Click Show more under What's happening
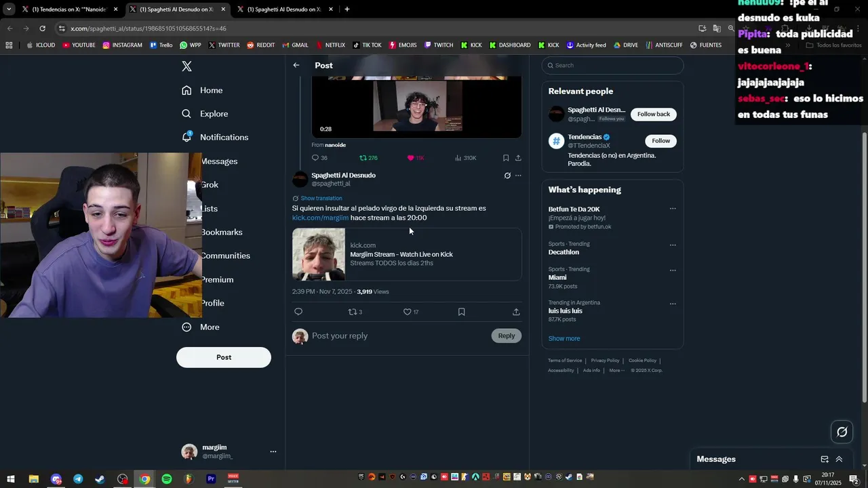This screenshot has height=488, width=868. pos(564,338)
